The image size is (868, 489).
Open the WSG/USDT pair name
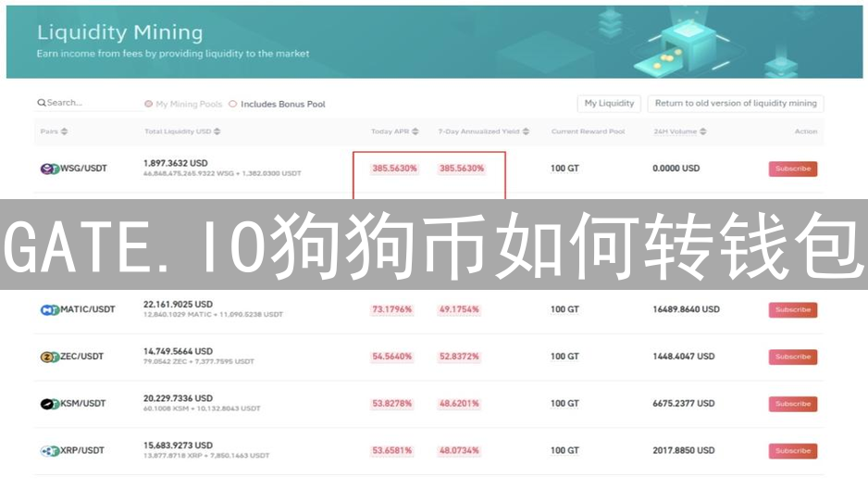pos(83,169)
